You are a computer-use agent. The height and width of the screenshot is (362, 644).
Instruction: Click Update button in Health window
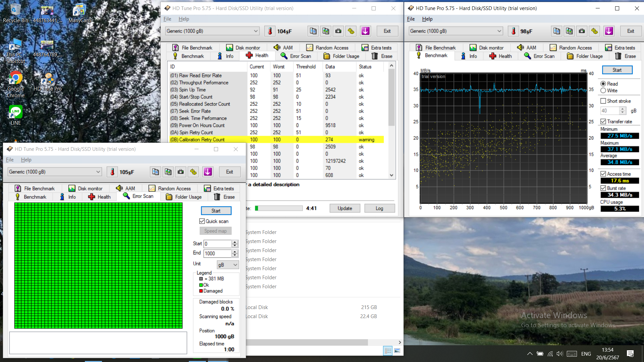345,208
